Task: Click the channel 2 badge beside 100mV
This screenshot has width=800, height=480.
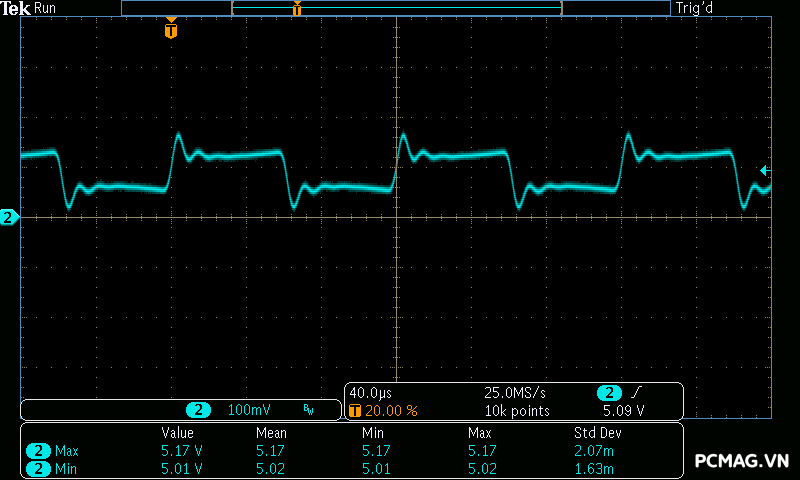Action: [x=200, y=410]
